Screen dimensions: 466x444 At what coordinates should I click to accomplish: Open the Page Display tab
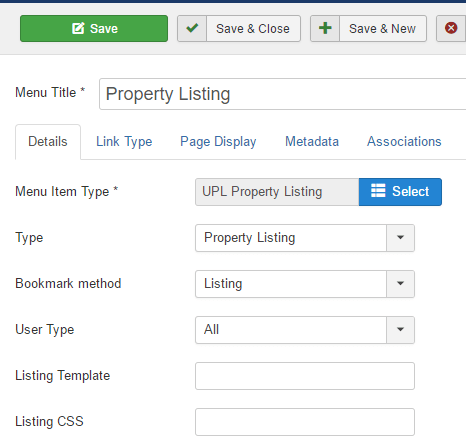[218, 142]
